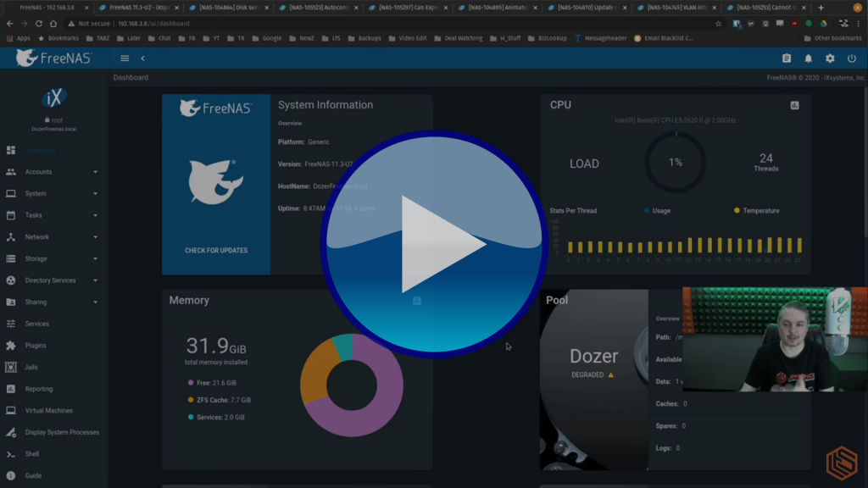Click the Dashboard breadcrumb text
Viewport: 868px width, 488px height.
[x=131, y=77]
